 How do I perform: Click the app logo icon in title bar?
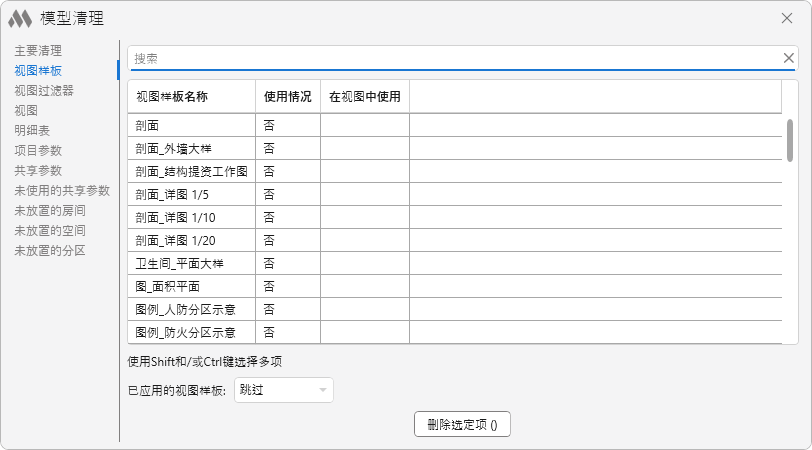point(21,18)
